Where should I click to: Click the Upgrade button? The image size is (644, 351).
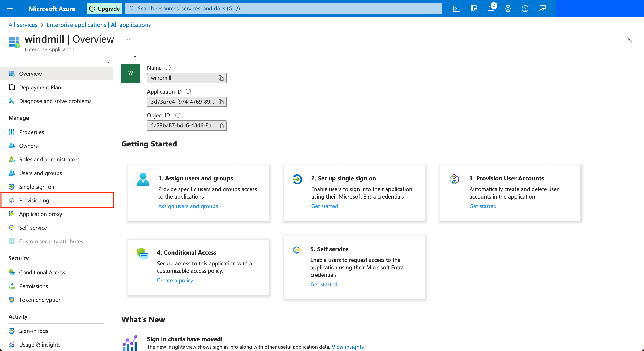(104, 8)
